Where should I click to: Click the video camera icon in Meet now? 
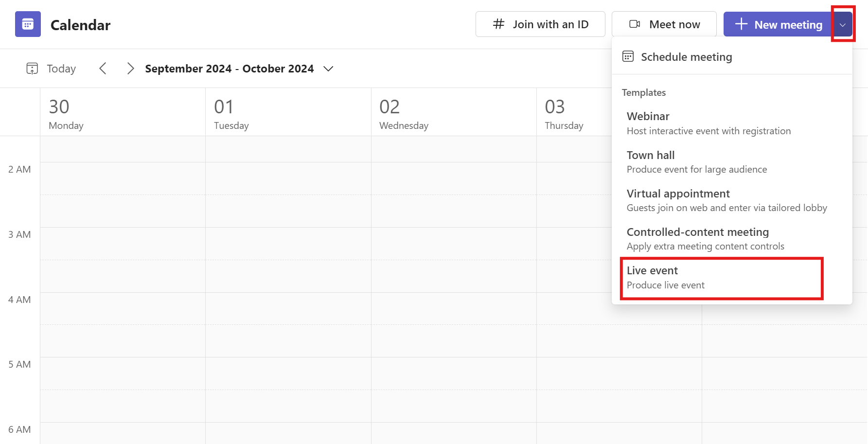pyautogui.click(x=635, y=24)
